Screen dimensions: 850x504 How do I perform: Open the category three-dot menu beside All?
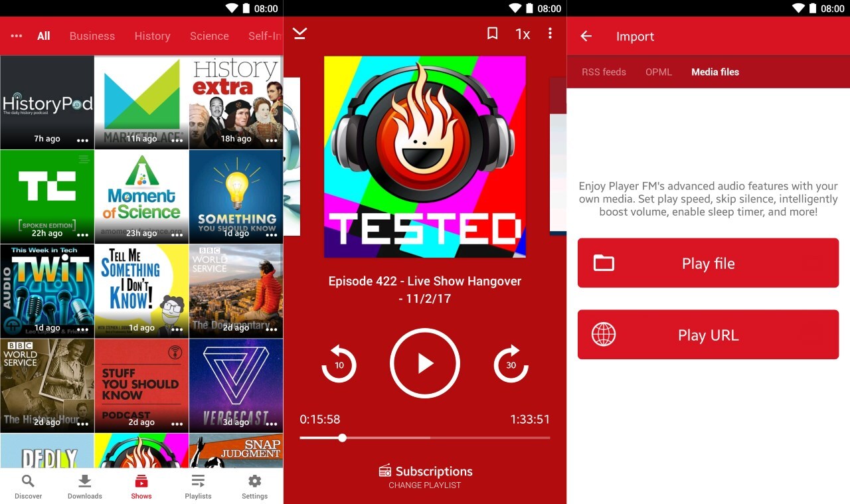17,36
